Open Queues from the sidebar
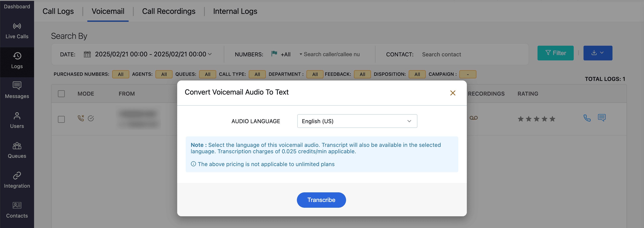This screenshot has width=644, height=228. (17, 150)
